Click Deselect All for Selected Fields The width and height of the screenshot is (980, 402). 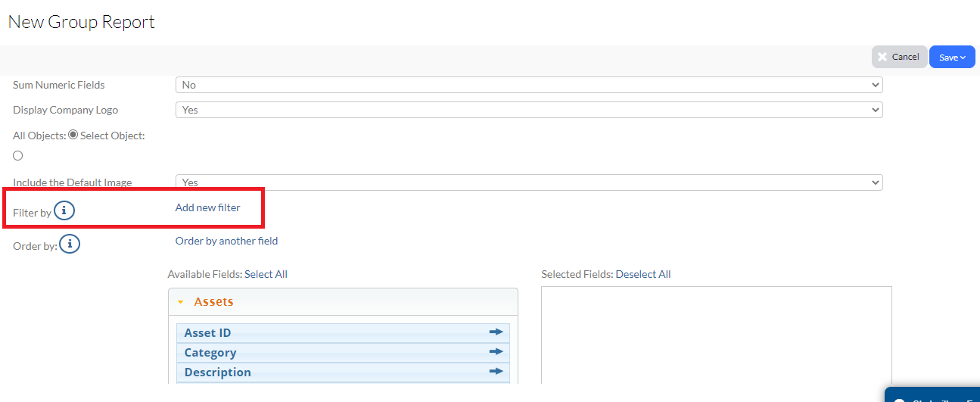point(642,274)
